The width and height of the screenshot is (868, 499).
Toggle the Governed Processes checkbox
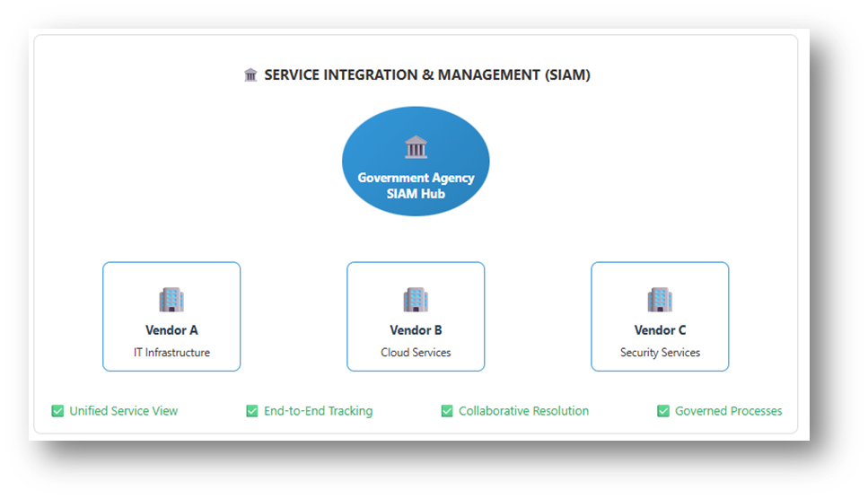(663, 411)
